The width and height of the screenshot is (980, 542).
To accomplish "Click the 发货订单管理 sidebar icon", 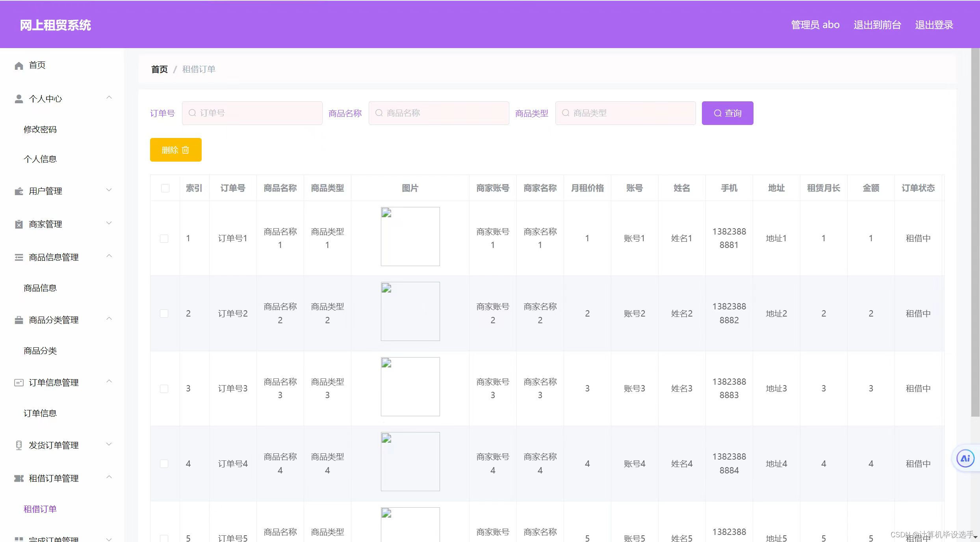I will click(x=19, y=445).
